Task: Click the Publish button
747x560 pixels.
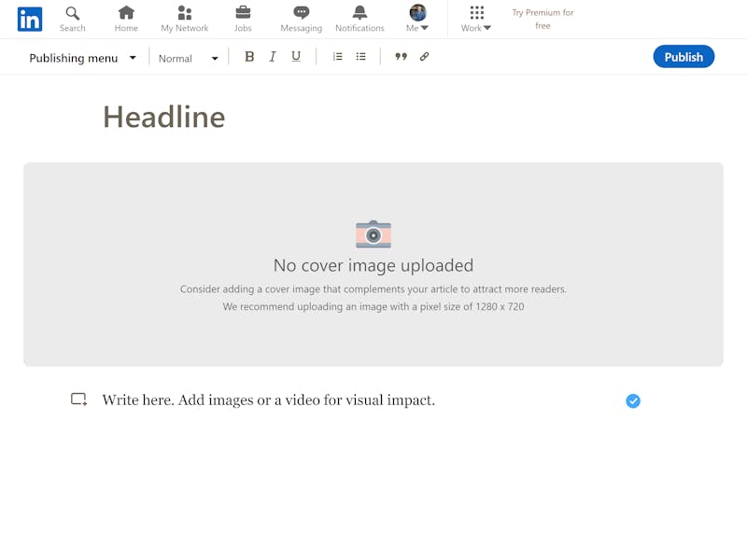Action: 684,57
